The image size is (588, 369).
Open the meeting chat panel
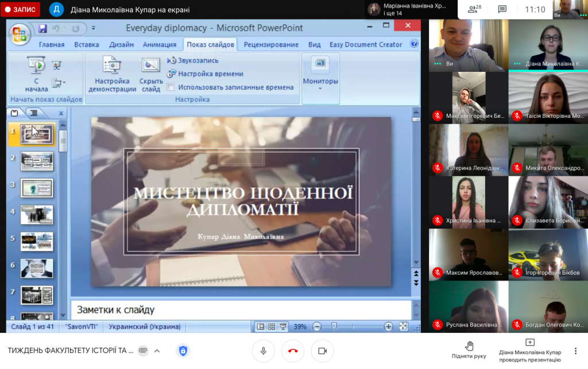(502, 9)
